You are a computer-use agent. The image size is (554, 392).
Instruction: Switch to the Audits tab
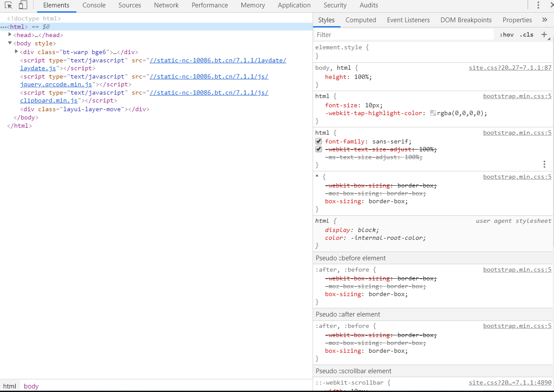369,5
